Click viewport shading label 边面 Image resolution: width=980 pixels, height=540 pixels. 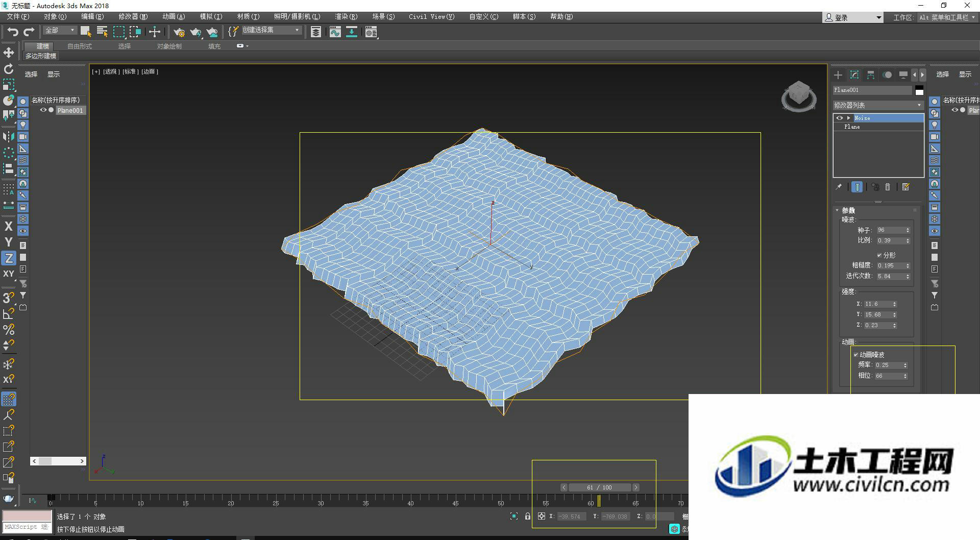150,72
